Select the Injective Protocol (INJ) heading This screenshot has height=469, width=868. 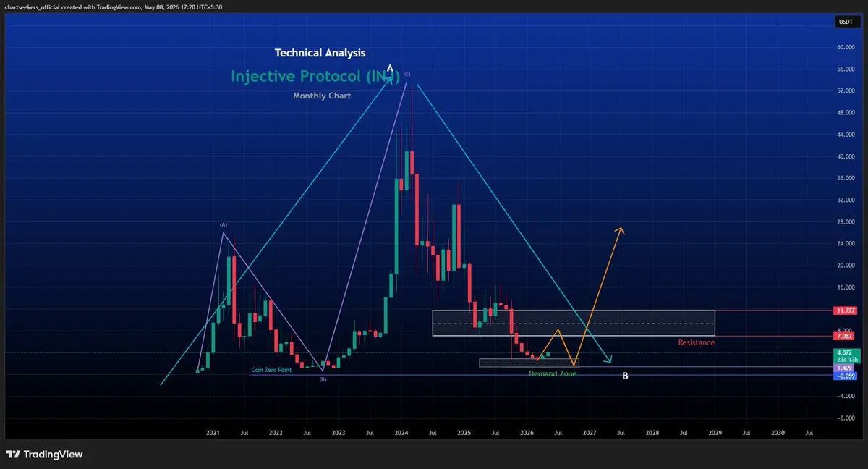pos(315,75)
